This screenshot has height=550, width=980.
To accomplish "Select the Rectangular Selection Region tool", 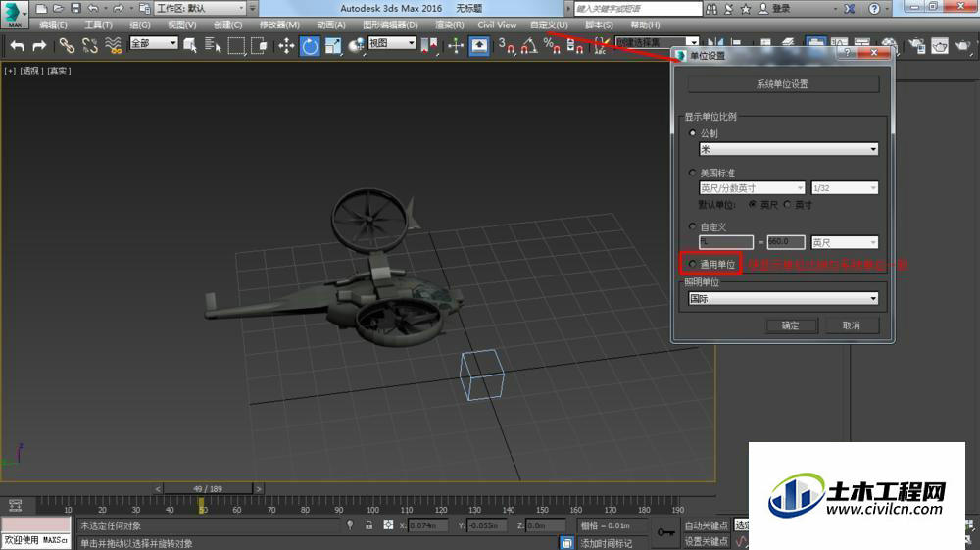I will point(236,46).
